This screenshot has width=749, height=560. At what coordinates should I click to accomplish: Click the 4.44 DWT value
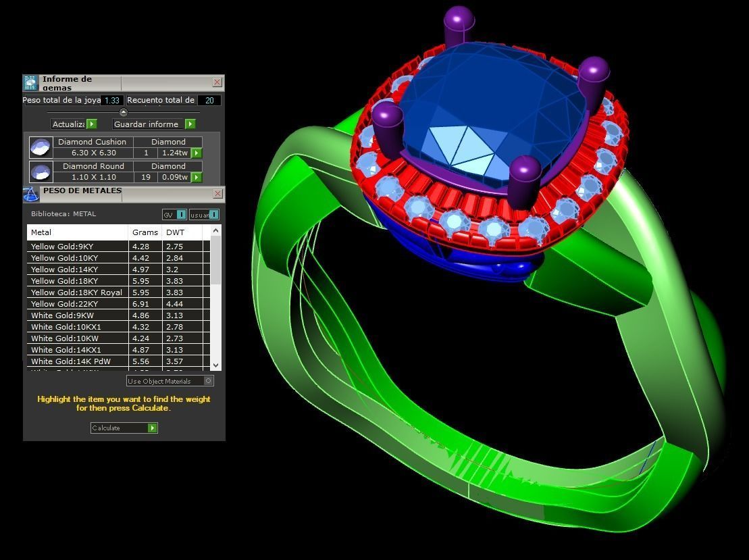click(175, 304)
